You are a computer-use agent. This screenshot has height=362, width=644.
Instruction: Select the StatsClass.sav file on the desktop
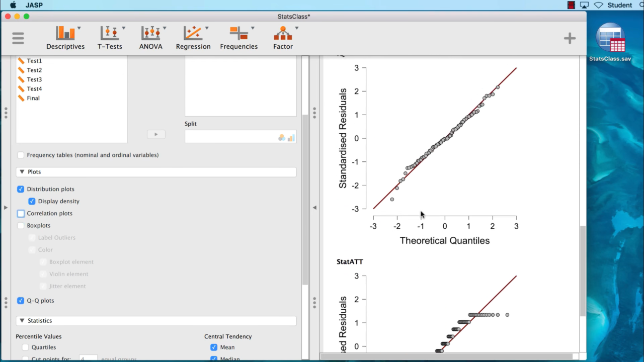tap(610, 43)
